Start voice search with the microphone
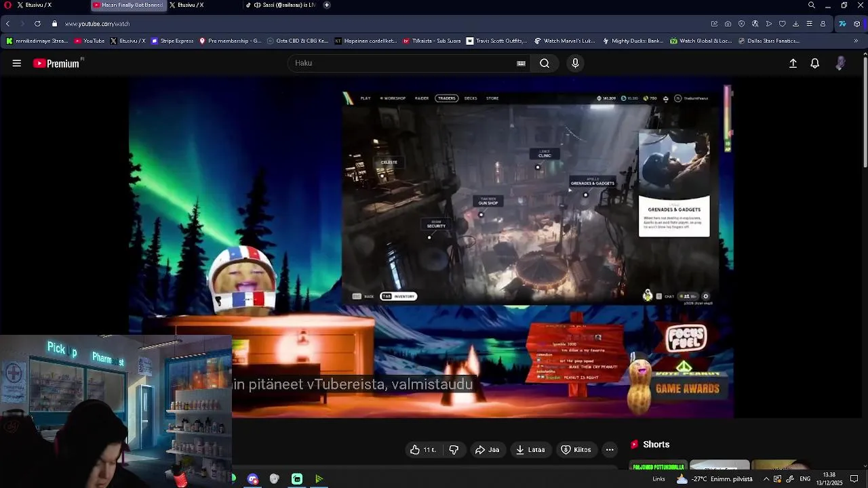The width and height of the screenshot is (868, 488). 575,63
